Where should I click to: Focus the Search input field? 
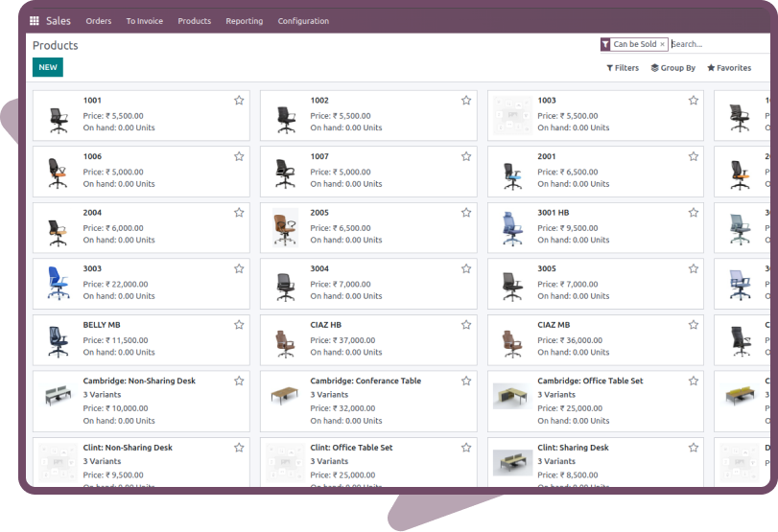(719, 44)
